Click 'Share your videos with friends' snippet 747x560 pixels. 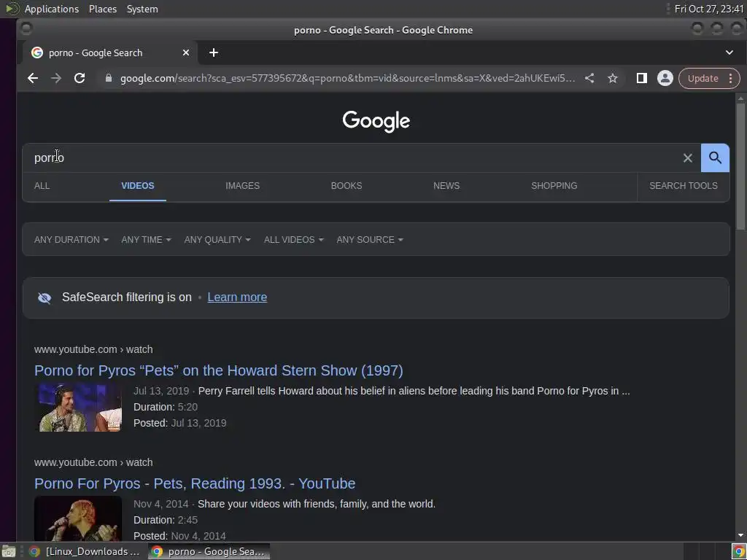(x=317, y=504)
